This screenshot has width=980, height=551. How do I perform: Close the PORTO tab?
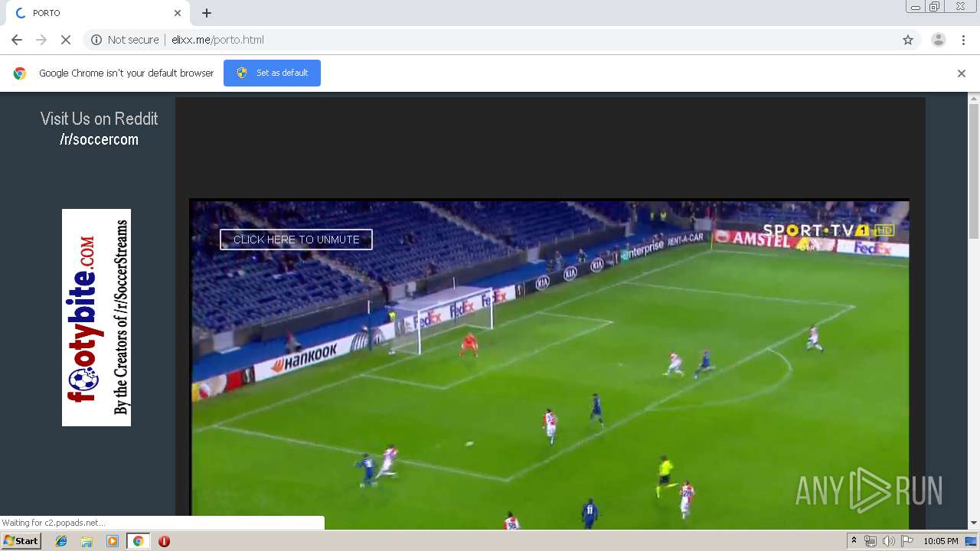[x=178, y=13]
